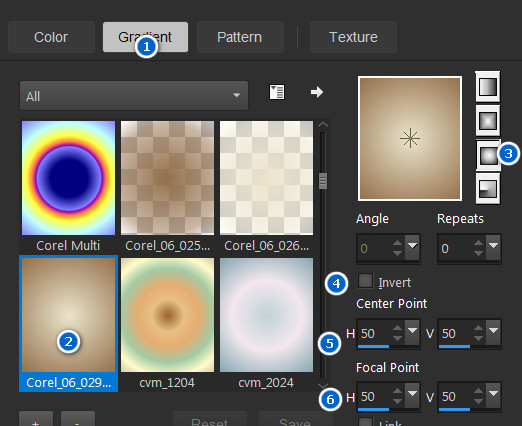Switch to the Pattern tab
Screen dimensions: 522x426
pos(240,37)
